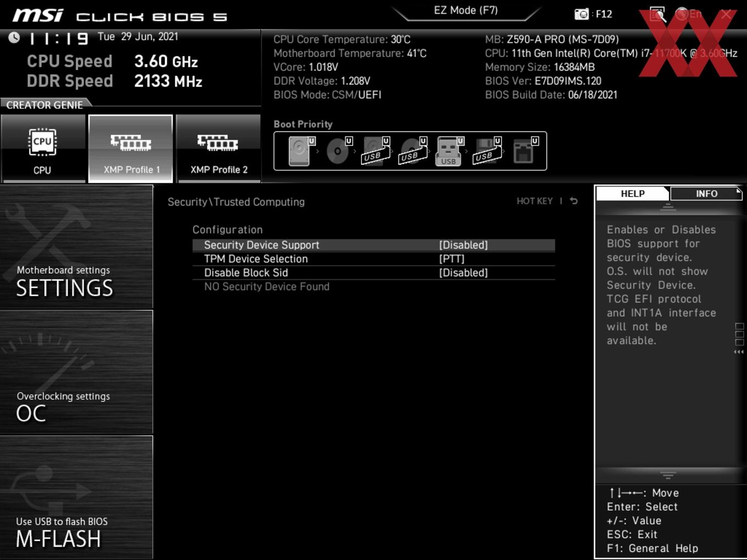
Task: Click the BIOS Ver E7D09IMS.120 text
Action: click(543, 81)
